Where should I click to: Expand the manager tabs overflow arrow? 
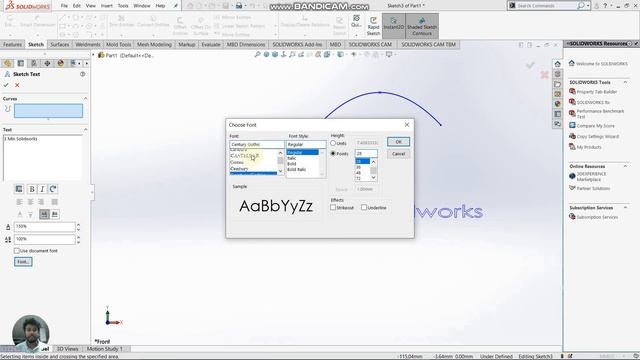tap(87, 63)
